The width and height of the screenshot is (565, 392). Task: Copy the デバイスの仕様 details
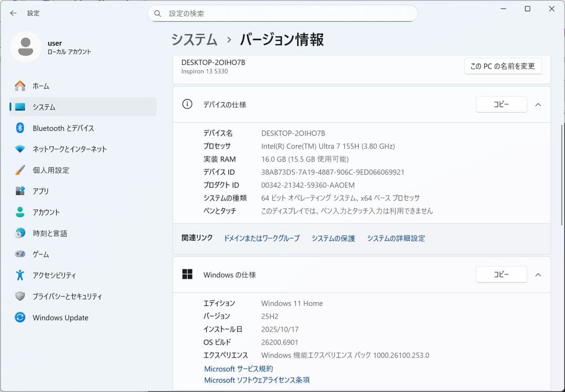click(501, 104)
